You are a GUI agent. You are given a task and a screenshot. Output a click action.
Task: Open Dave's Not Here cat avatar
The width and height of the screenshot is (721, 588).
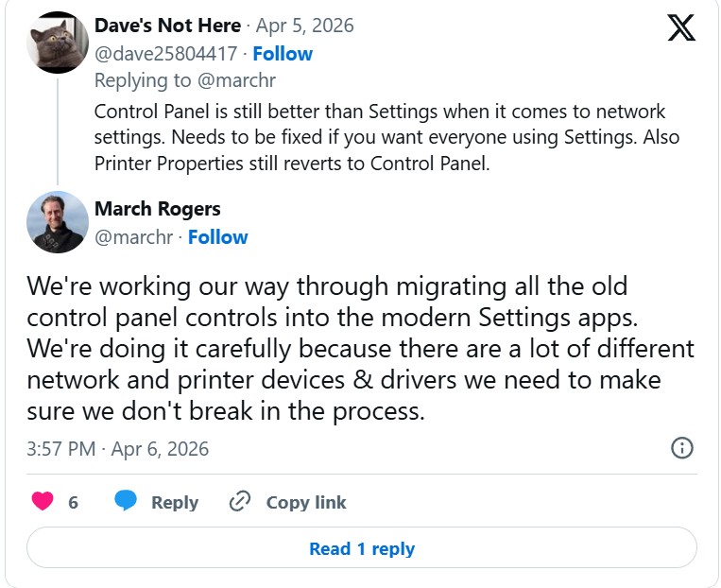click(58, 43)
